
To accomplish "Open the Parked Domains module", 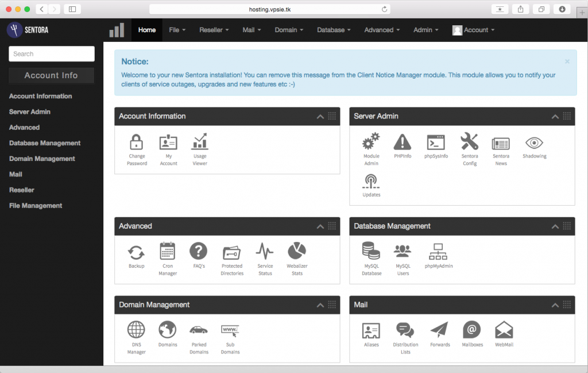I will pos(199,339).
